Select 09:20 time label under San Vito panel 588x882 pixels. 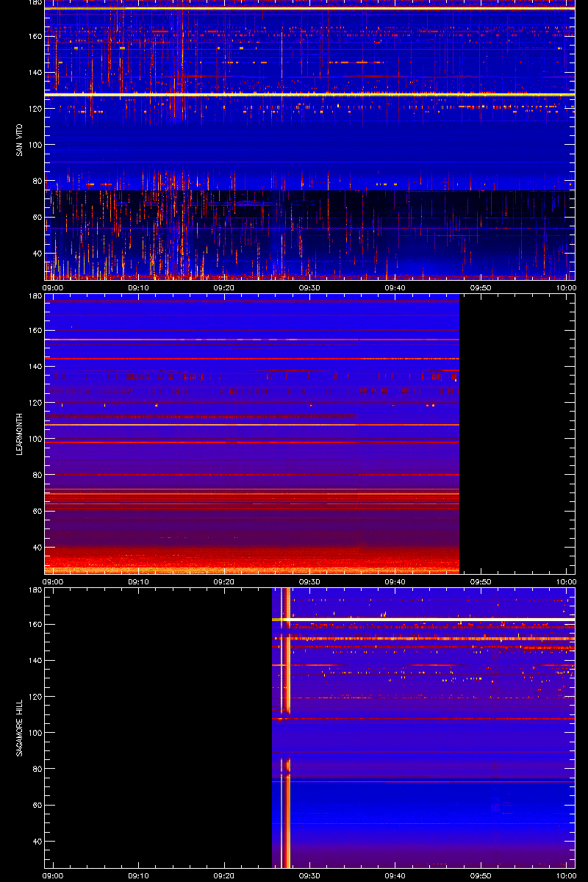coord(224,288)
